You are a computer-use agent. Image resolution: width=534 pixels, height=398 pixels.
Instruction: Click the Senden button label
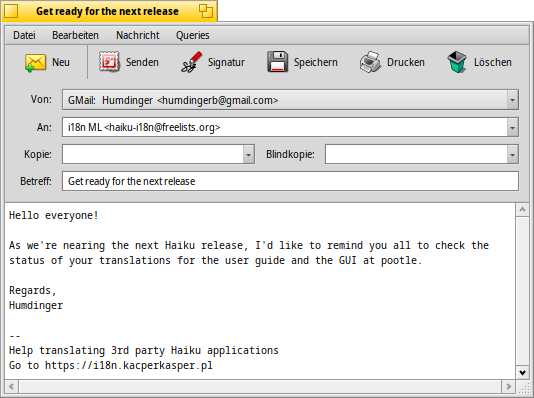pyautogui.click(x=142, y=62)
